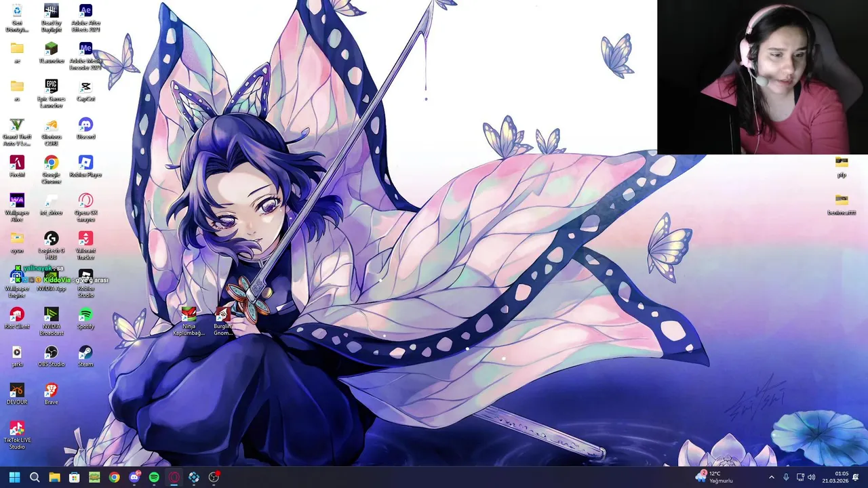Select the Roblox Studio desktop icon

click(85, 284)
